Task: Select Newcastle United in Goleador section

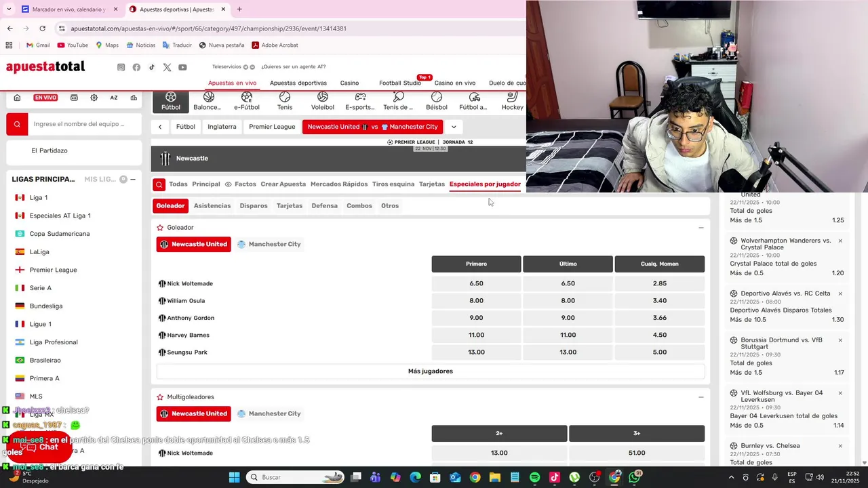Action: tap(194, 244)
